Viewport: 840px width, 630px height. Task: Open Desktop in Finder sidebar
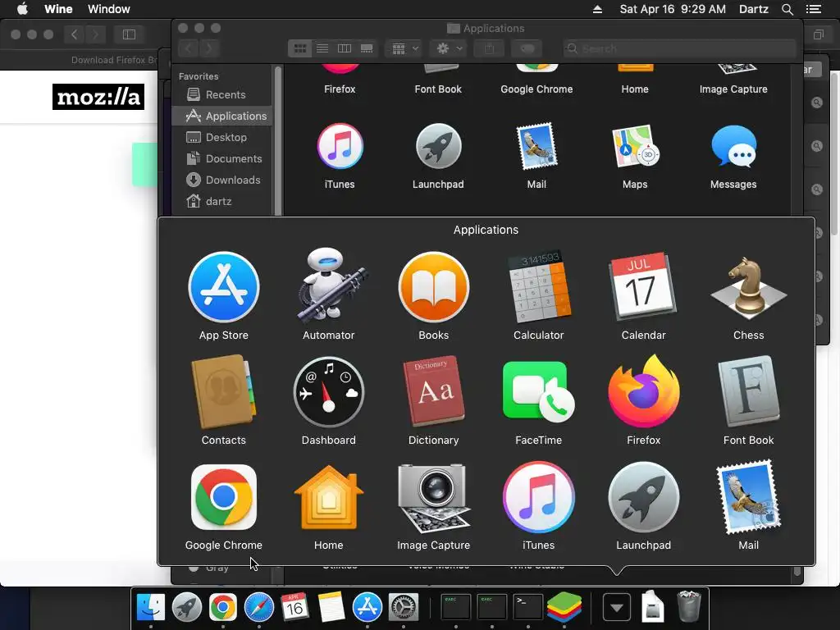(222, 138)
